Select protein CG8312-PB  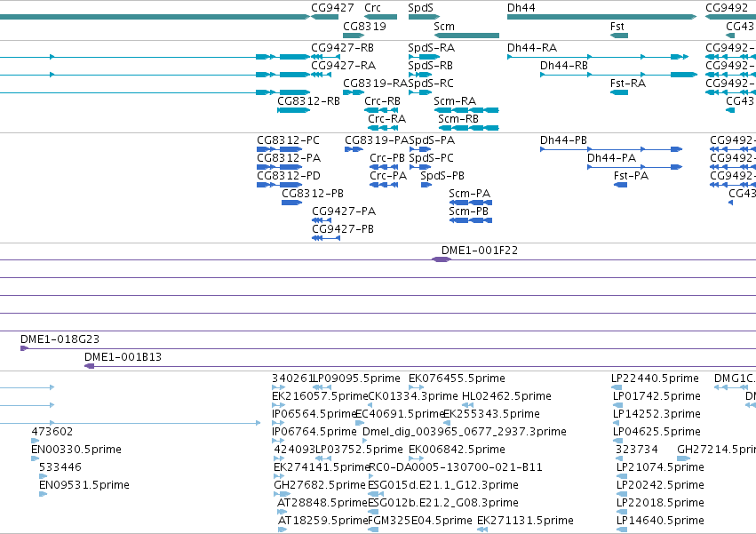tap(291, 203)
